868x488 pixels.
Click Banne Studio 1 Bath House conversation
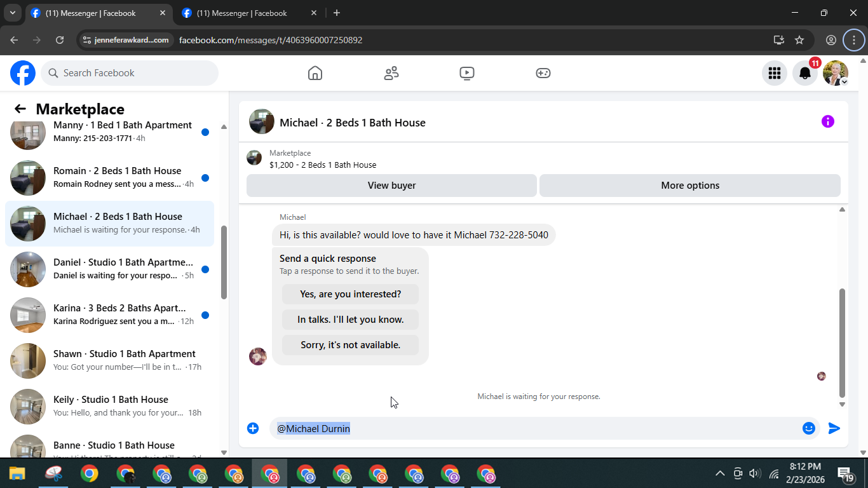(109, 444)
